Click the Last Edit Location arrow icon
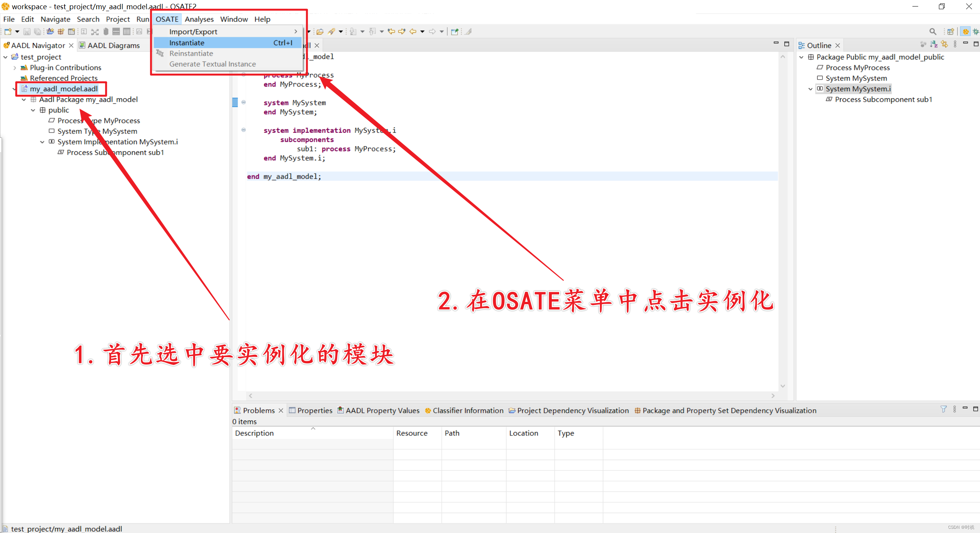This screenshot has width=980, height=533. (391, 31)
